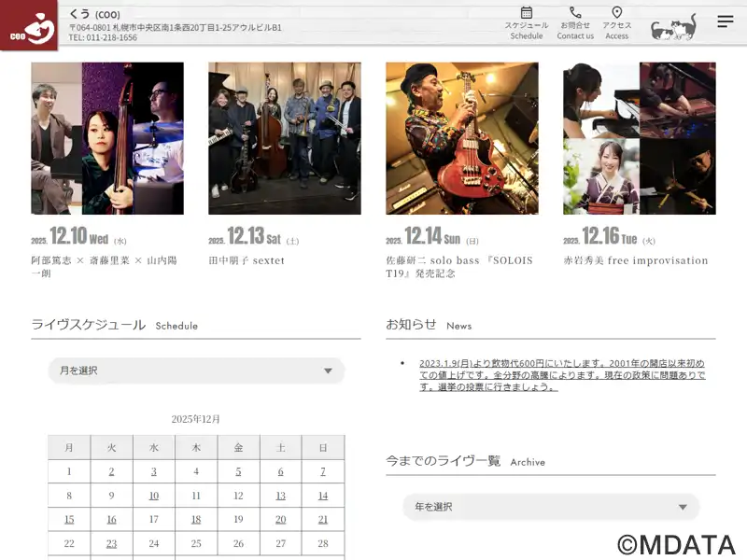Select December 16 on the calendar
Image resolution: width=747 pixels, height=560 pixels.
[111, 520]
